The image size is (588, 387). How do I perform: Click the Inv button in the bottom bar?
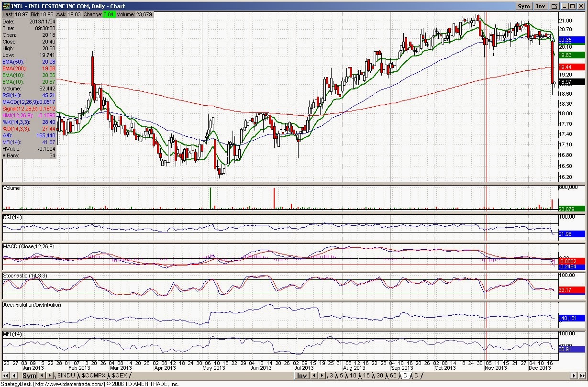[302, 376]
